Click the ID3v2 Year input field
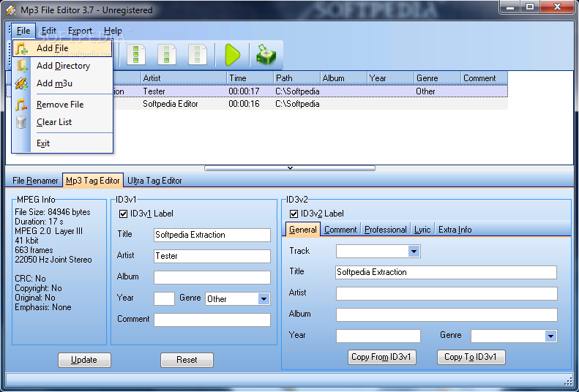Screen dimensions: 579x392 (378, 336)
